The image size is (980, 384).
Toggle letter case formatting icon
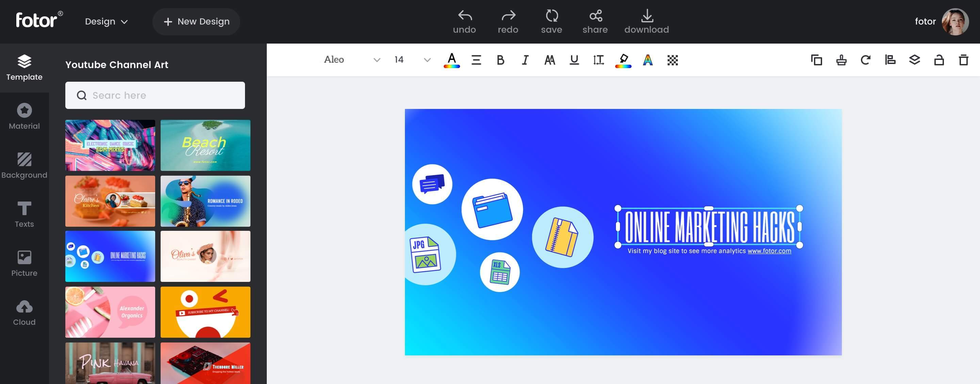coord(549,59)
